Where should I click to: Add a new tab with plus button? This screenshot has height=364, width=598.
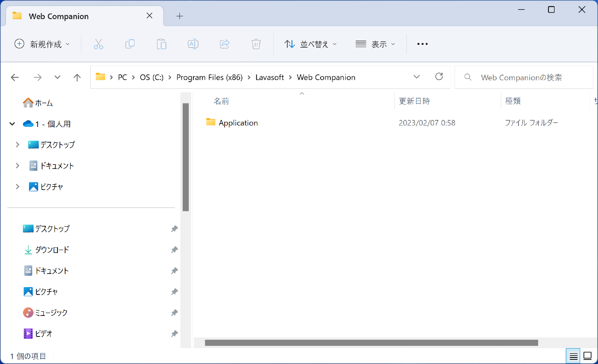pyautogui.click(x=180, y=16)
